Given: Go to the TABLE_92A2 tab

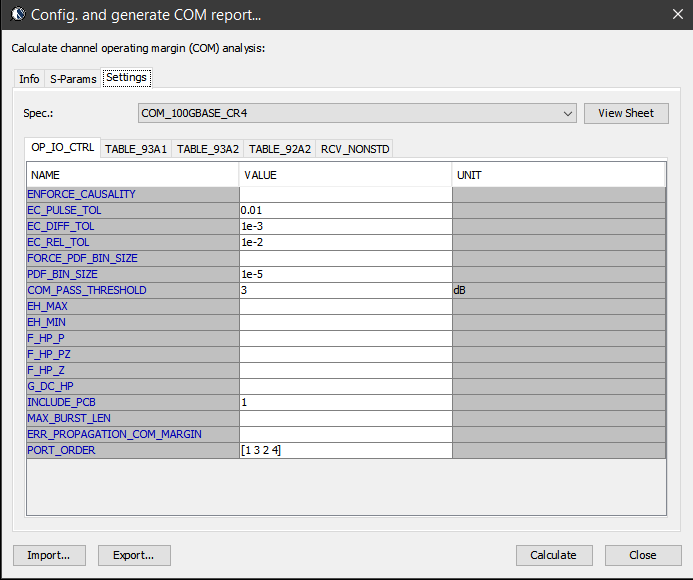Looking at the screenshot, I should click(279, 149).
